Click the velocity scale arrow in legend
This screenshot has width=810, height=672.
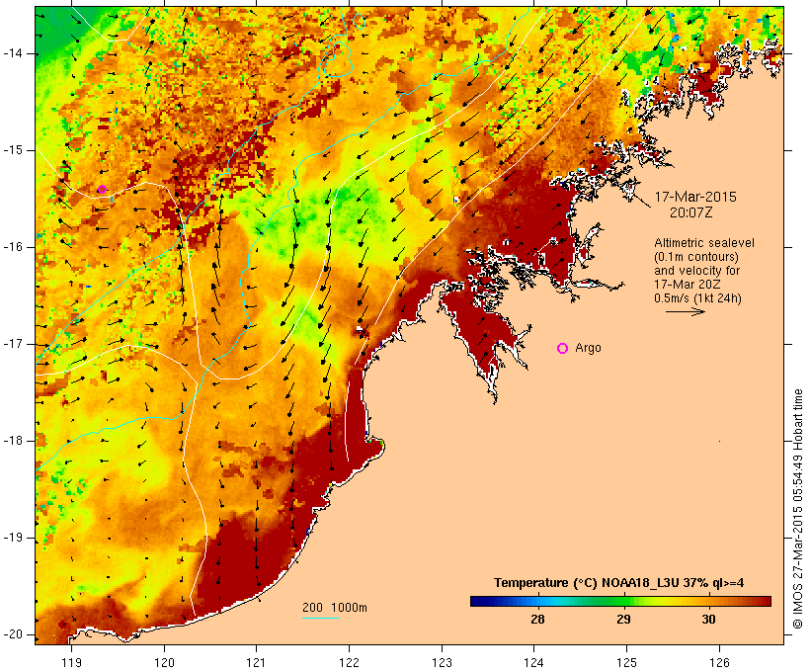685,311
